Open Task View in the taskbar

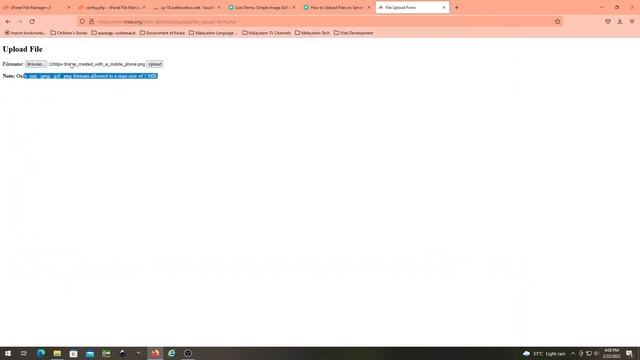pyautogui.click(x=24, y=353)
